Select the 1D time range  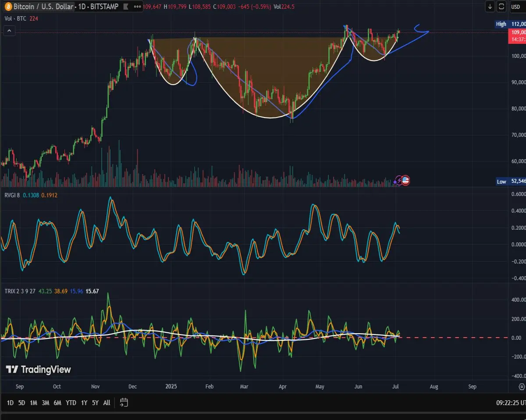coord(10,402)
